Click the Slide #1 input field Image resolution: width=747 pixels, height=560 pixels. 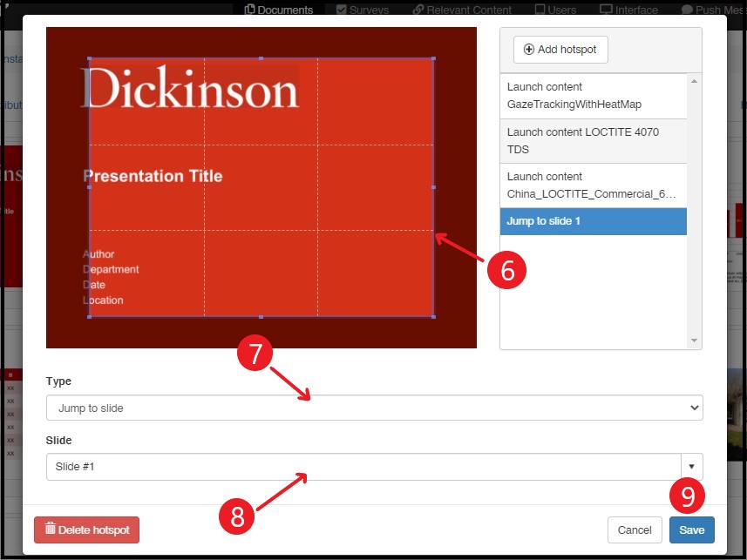click(363, 467)
